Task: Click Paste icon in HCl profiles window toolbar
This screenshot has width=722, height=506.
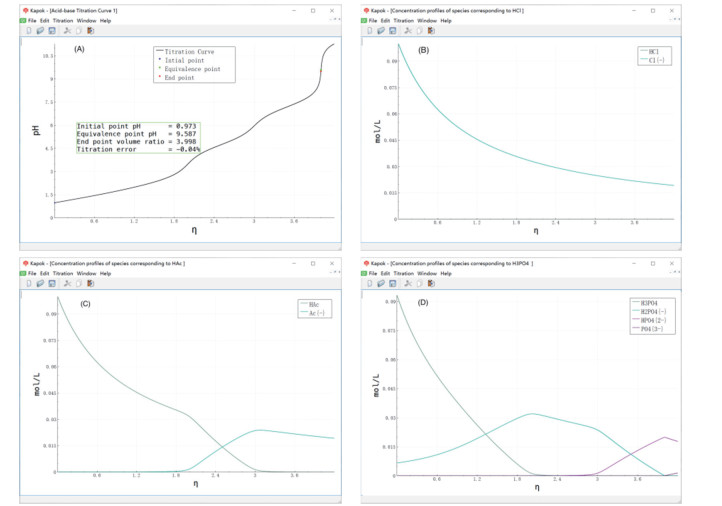Action: point(431,30)
